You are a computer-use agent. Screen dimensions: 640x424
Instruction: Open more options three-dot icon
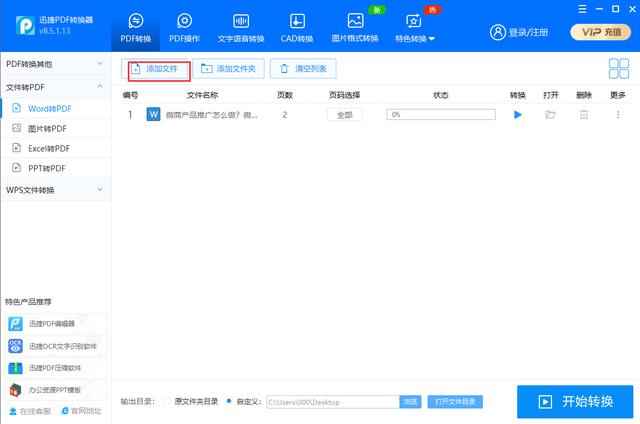618,115
